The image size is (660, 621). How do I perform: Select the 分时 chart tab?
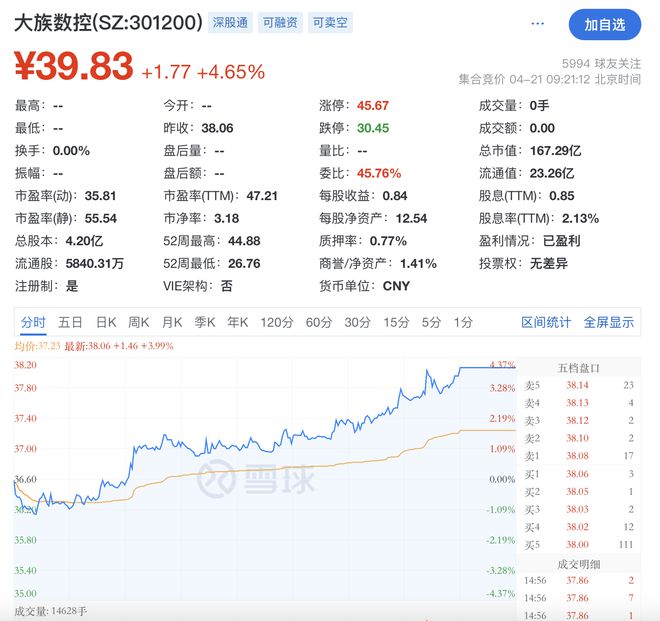pos(33,322)
